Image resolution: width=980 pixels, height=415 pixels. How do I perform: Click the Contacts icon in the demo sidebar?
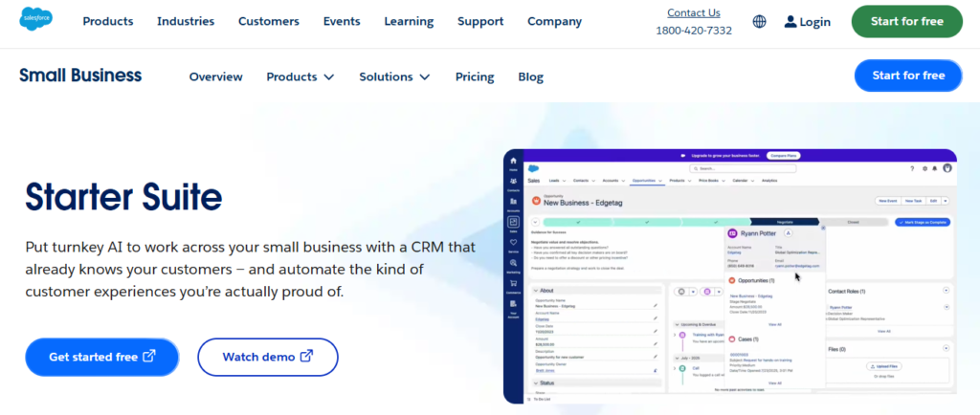click(x=513, y=181)
